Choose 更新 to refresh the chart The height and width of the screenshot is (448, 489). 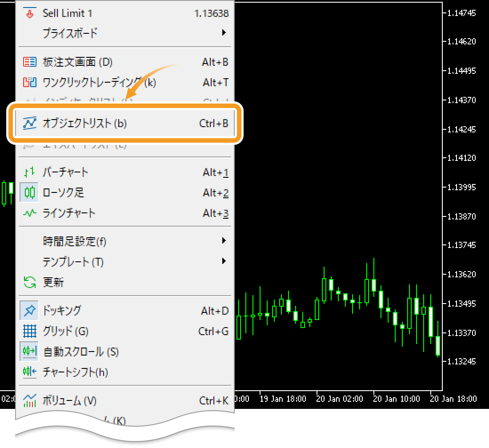coord(125,282)
